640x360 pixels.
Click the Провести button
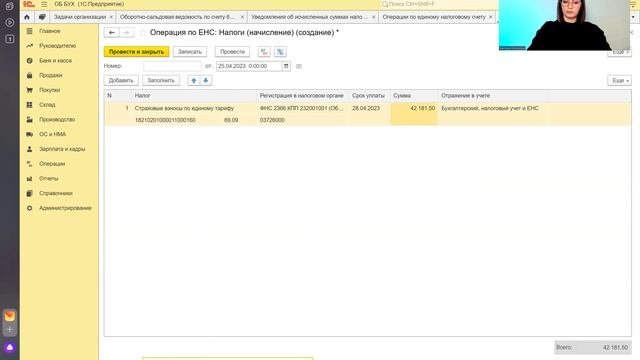coord(232,52)
